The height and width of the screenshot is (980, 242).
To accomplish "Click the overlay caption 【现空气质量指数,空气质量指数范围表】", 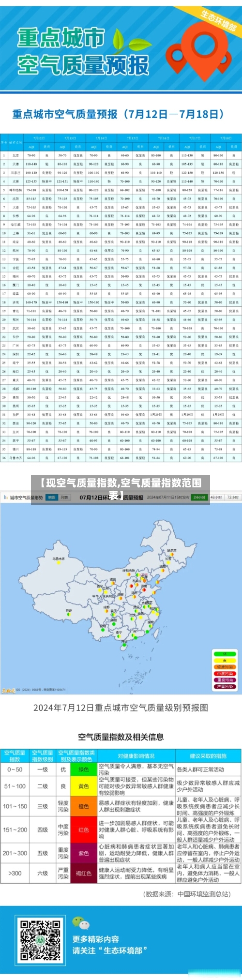I will [x=121, y=488].
